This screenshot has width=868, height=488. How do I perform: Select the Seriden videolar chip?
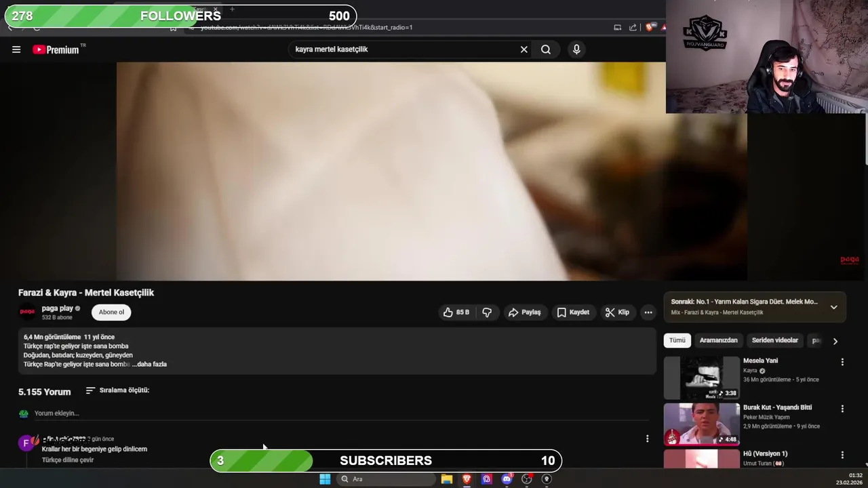point(774,340)
